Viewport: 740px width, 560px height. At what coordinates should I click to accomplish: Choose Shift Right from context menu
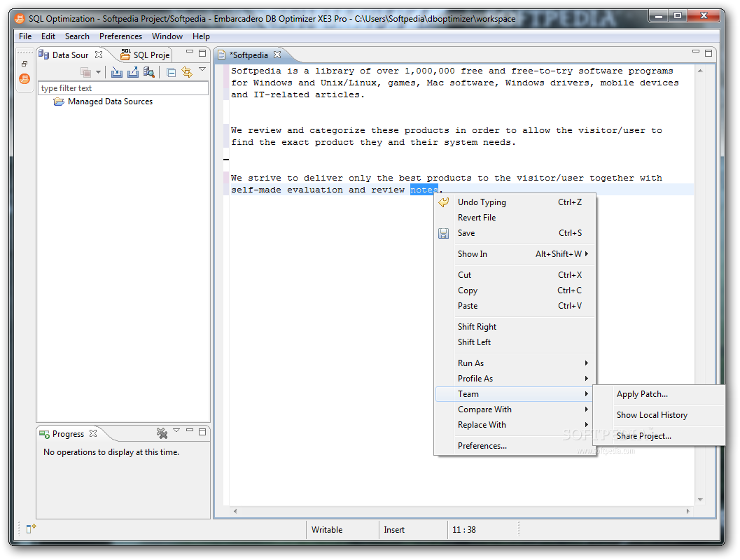tap(515, 327)
